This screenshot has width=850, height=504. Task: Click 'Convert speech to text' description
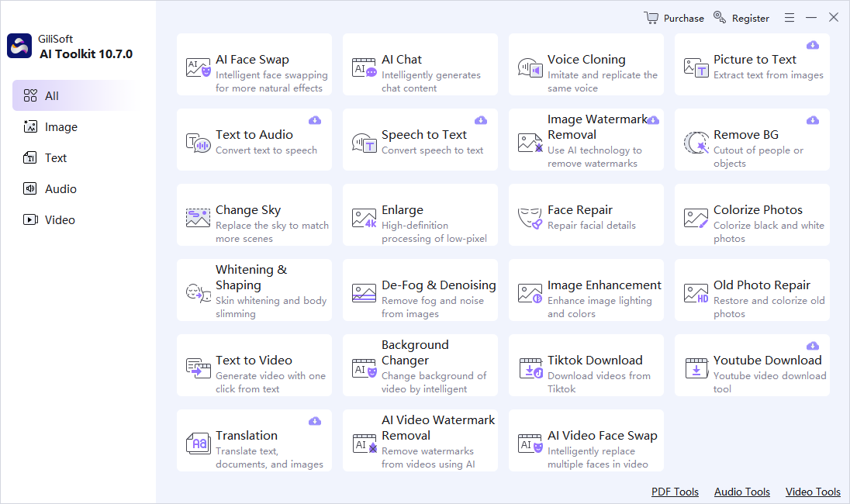pos(432,150)
